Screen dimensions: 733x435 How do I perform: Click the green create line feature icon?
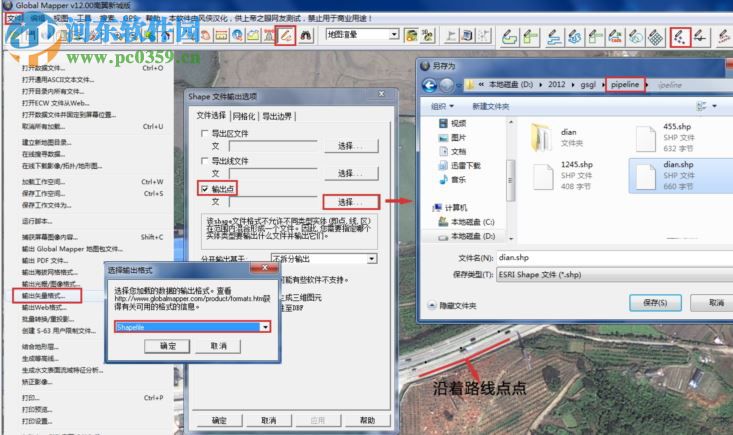click(530, 37)
